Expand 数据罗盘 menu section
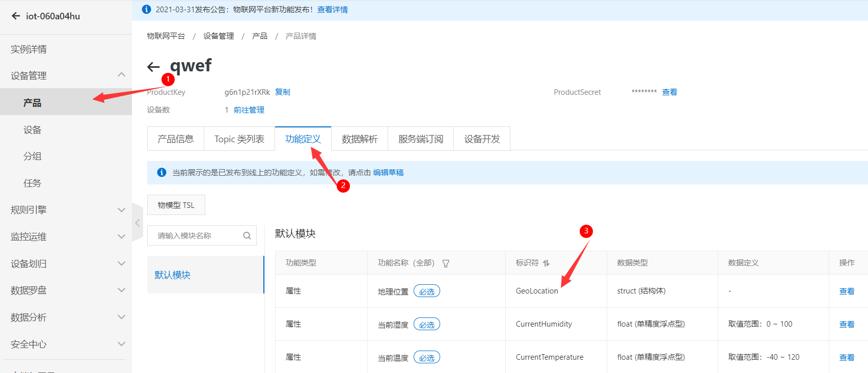This screenshot has height=373, width=868. pyautogui.click(x=121, y=290)
